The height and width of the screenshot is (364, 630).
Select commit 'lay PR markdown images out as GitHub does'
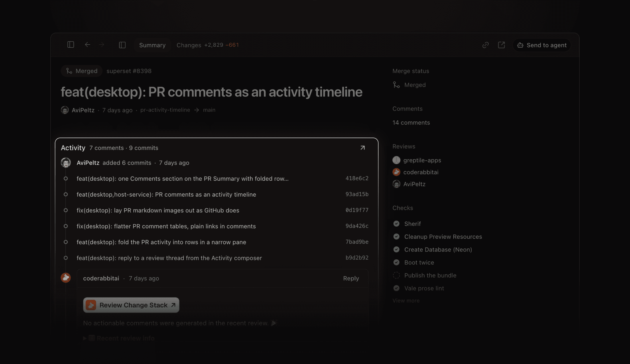158,210
